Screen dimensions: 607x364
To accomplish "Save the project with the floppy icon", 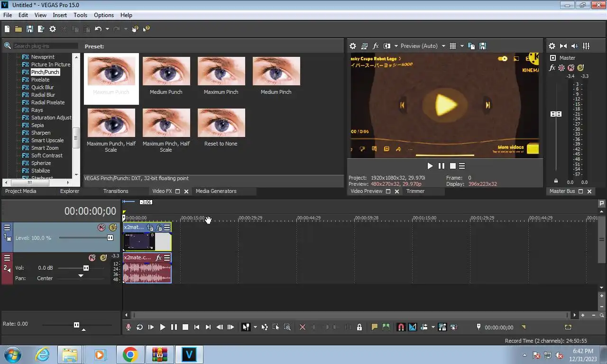I will (x=29, y=29).
